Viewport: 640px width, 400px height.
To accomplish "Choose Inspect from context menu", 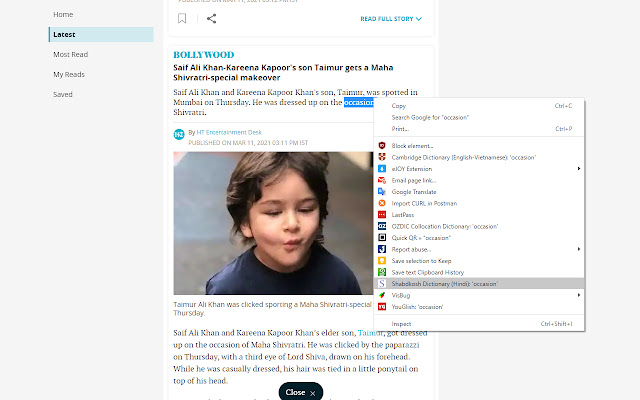I will click(x=479, y=324).
